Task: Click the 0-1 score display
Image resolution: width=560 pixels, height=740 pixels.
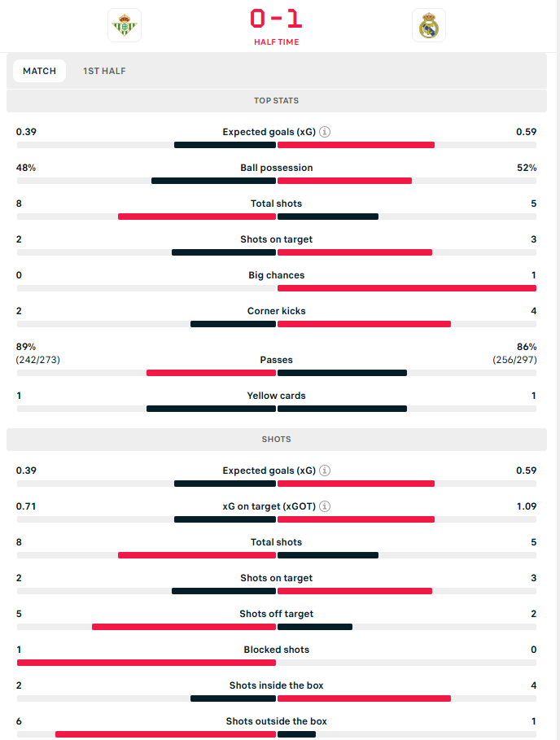Action: tap(276, 19)
